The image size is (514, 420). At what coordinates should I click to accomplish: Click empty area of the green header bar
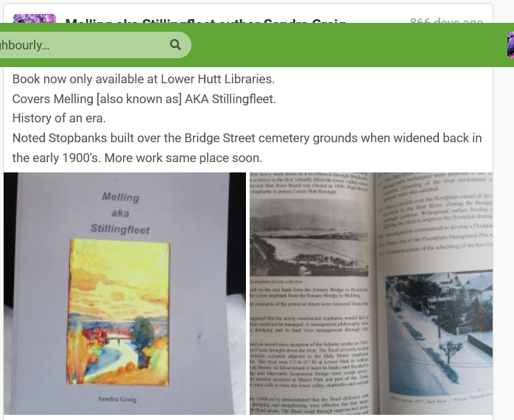click(x=348, y=45)
